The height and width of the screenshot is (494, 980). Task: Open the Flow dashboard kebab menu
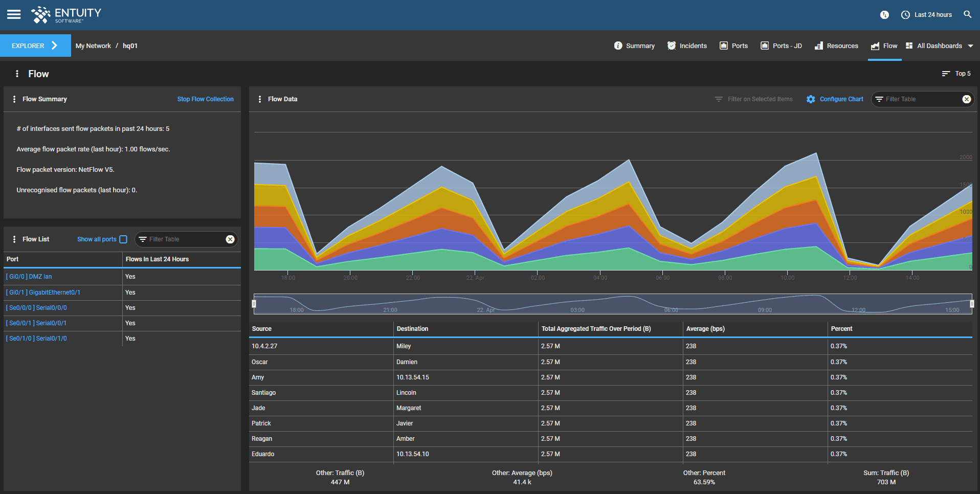click(x=17, y=74)
